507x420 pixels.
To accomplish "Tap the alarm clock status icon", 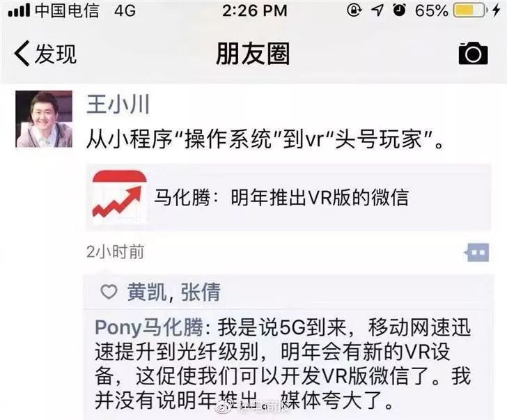I will pyautogui.click(x=400, y=10).
